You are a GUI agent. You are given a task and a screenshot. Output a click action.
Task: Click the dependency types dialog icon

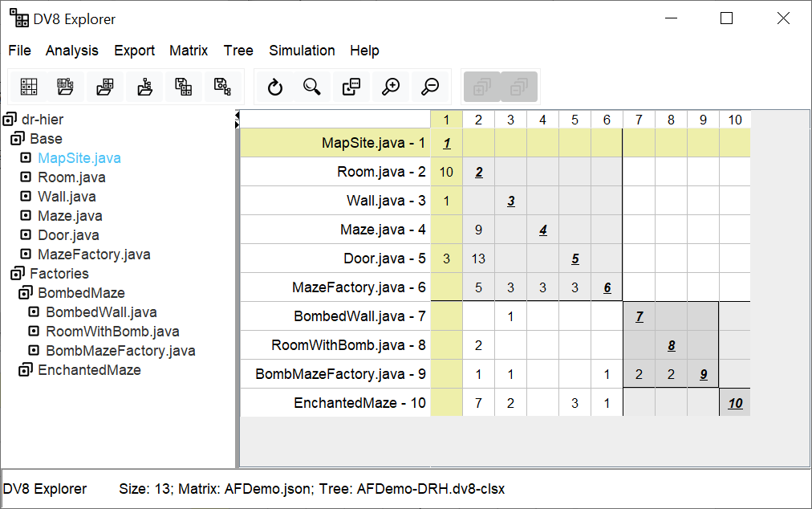[x=351, y=87]
